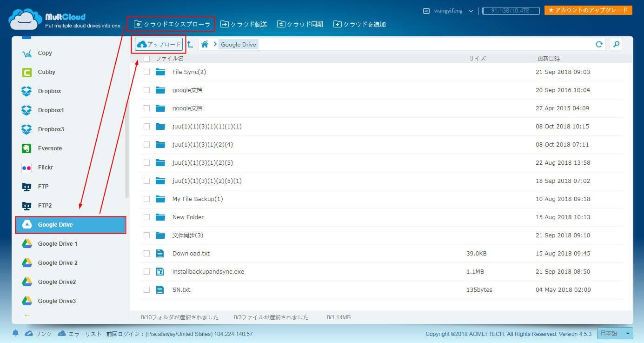
Task: Click the notification bell icon
Action: click(x=15, y=334)
